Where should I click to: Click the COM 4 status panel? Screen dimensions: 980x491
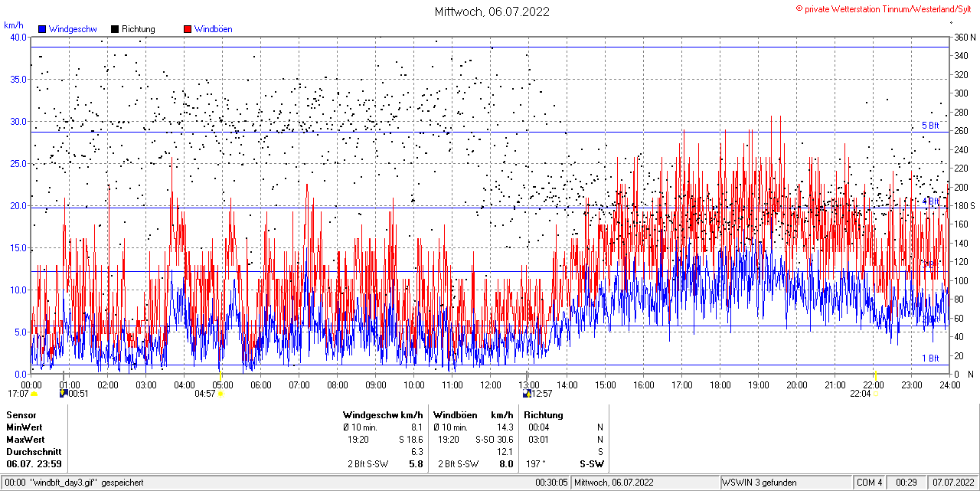pyautogui.click(x=870, y=483)
